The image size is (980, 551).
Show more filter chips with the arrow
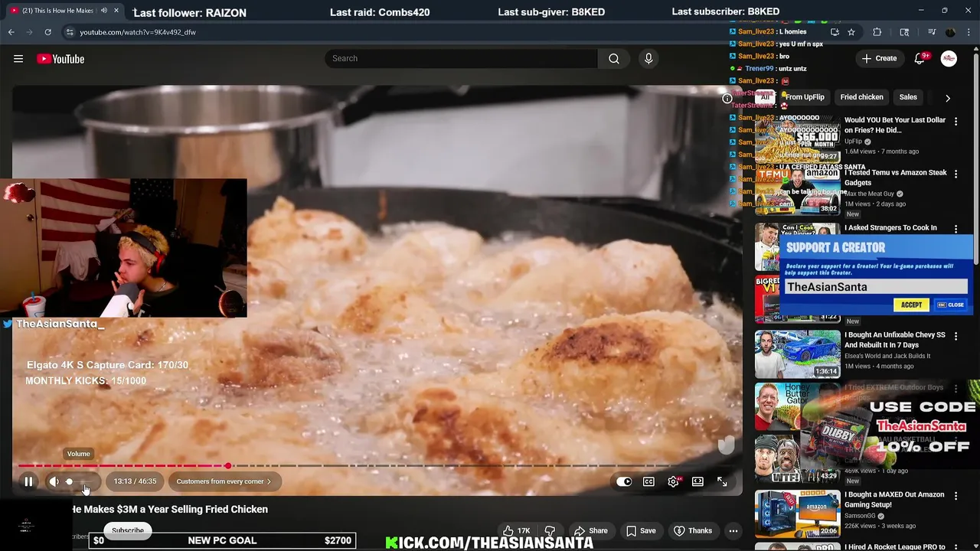point(948,98)
